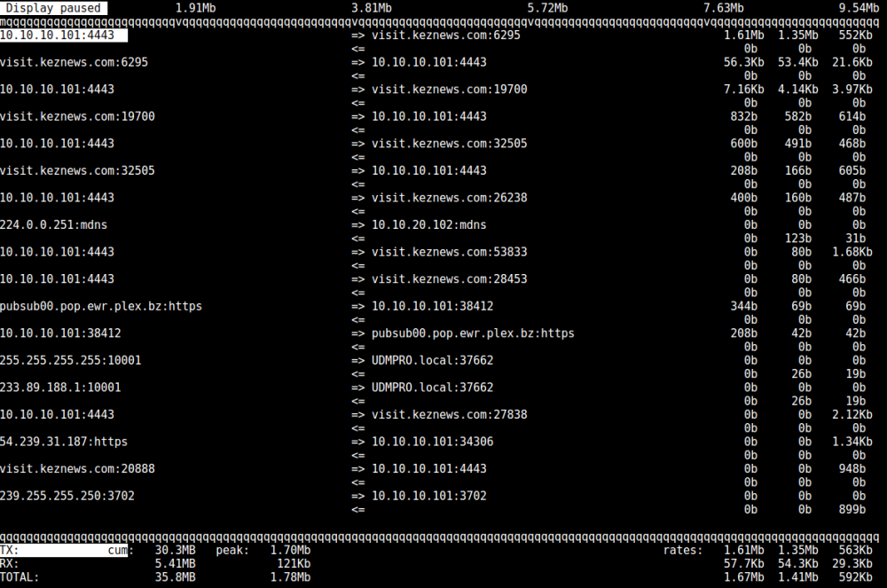Screen dimensions: 887x588
Task: Click destination pubsub00.pop.ewr.plex.bz:https
Action: click(x=473, y=333)
